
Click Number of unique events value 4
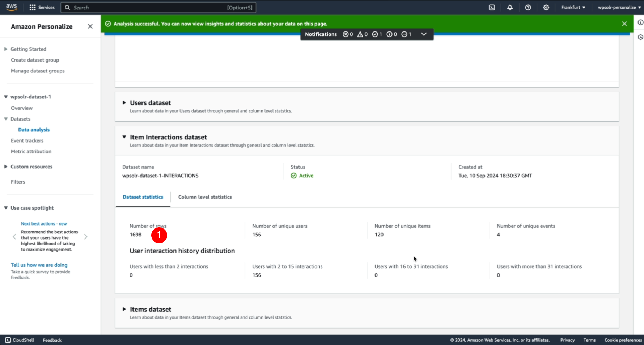click(498, 235)
